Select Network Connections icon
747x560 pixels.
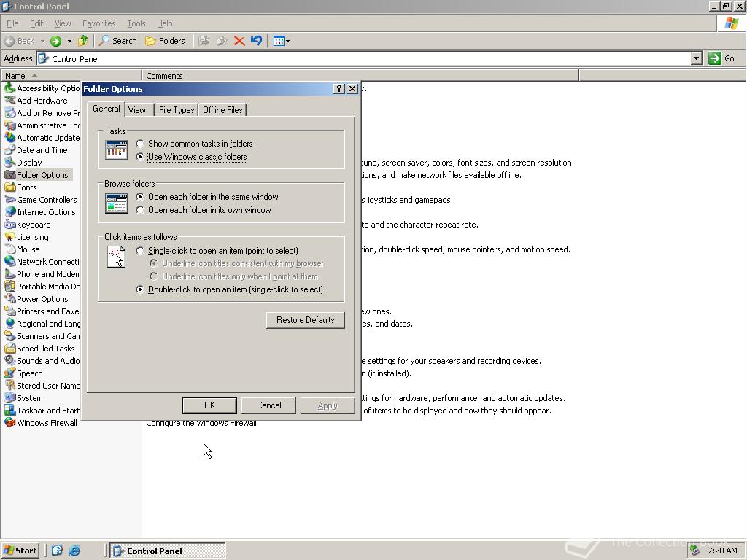(10, 262)
